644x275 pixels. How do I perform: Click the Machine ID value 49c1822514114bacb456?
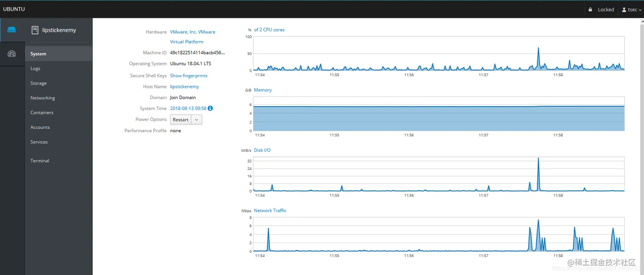coord(197,53)
